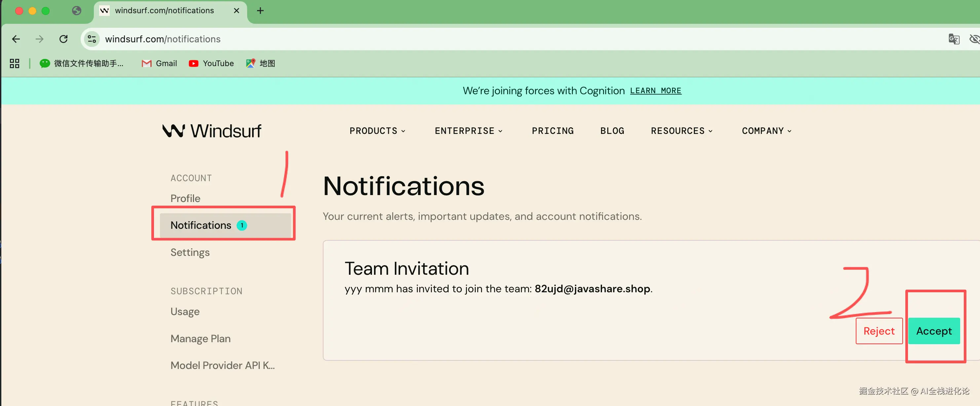Go to the Blog page

[612, 131]
